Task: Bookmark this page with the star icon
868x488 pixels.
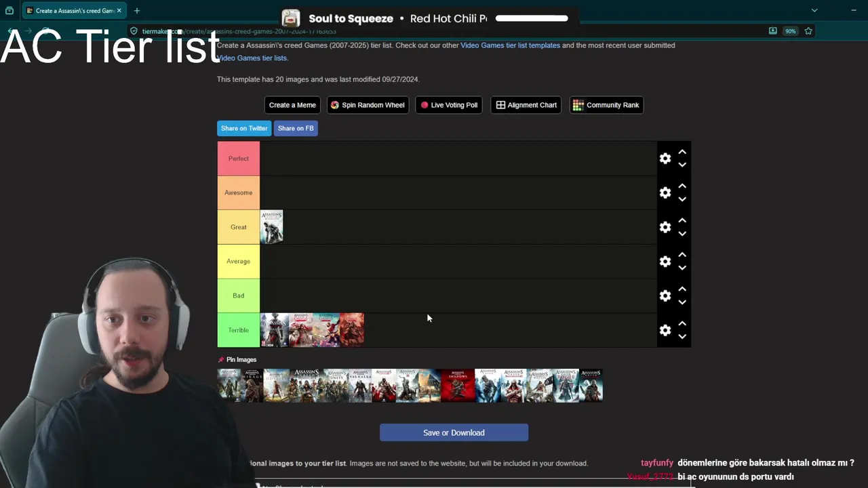Action: 808,31
